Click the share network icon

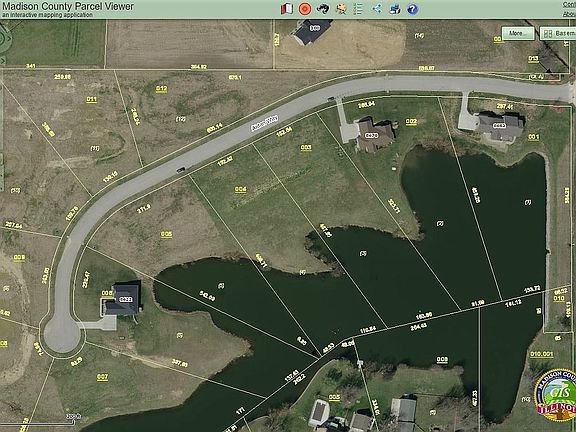pyautogui.click(x=377, y=9)
